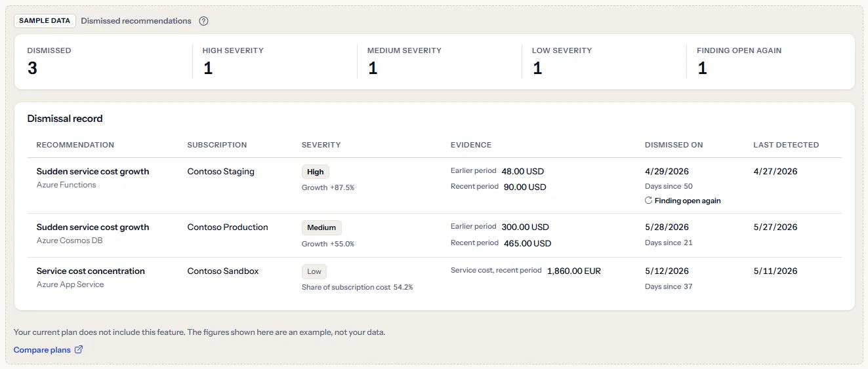The width and height of the screenshot is (868, 369).
Task: Click the Growth +87.5% value
Action: point(328,187)
